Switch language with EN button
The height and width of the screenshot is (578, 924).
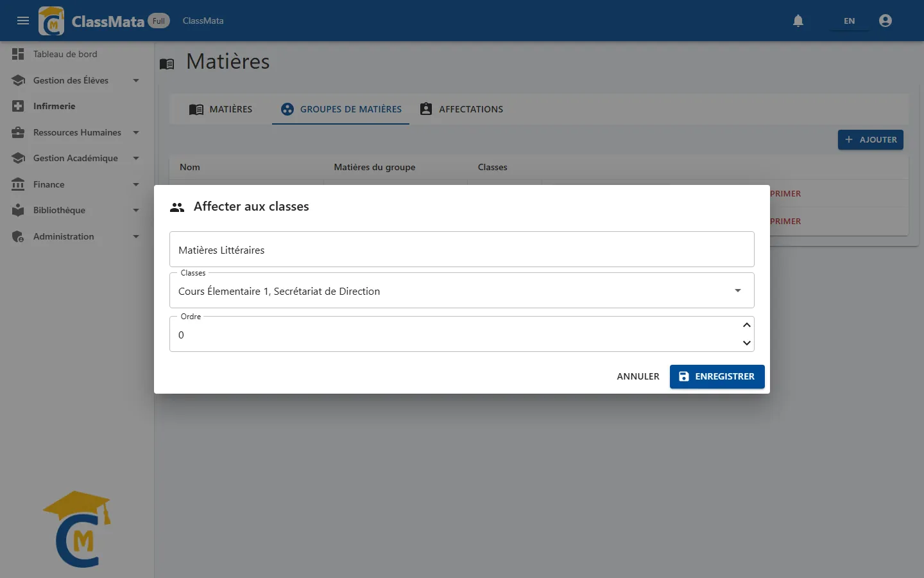849,21
